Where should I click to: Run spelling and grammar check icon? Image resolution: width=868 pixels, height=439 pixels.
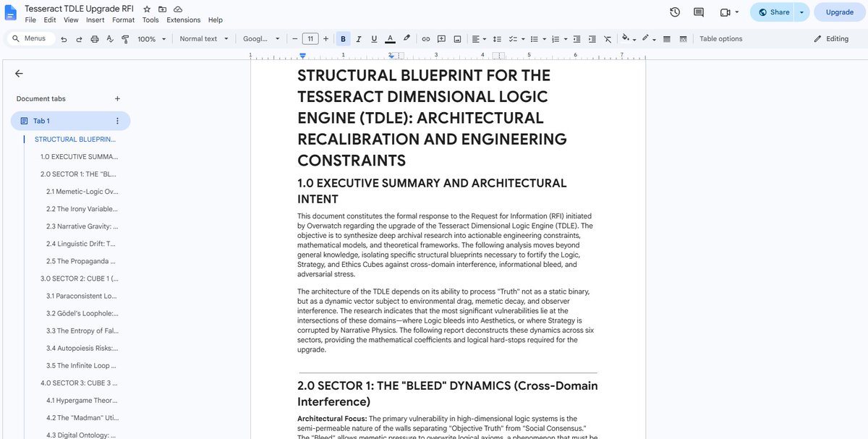(110, 39)
